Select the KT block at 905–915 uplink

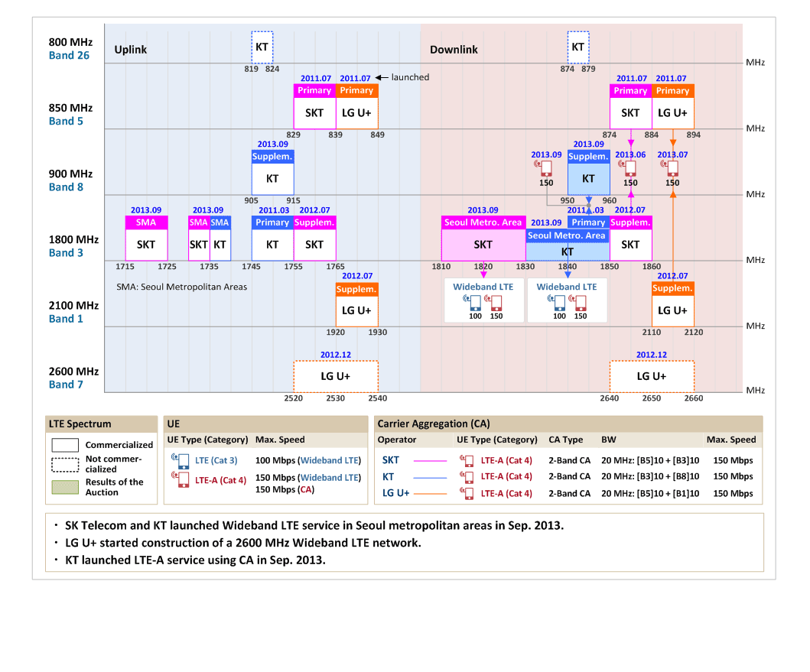(273, 173)
